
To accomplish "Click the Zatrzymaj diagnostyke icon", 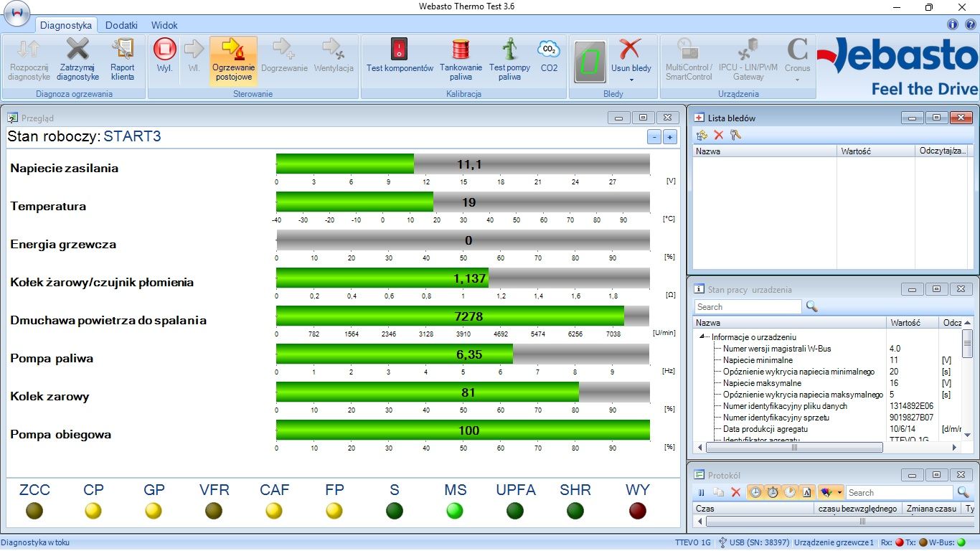I will (79, 50).
